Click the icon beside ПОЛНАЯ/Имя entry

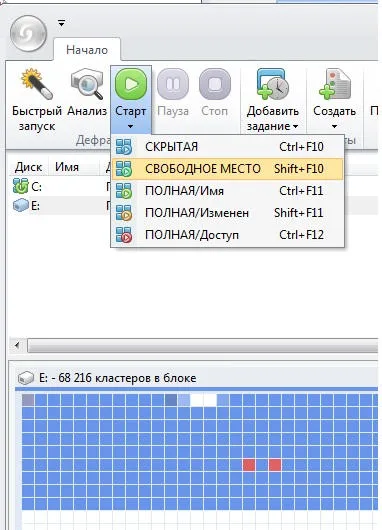pos(124,191)
